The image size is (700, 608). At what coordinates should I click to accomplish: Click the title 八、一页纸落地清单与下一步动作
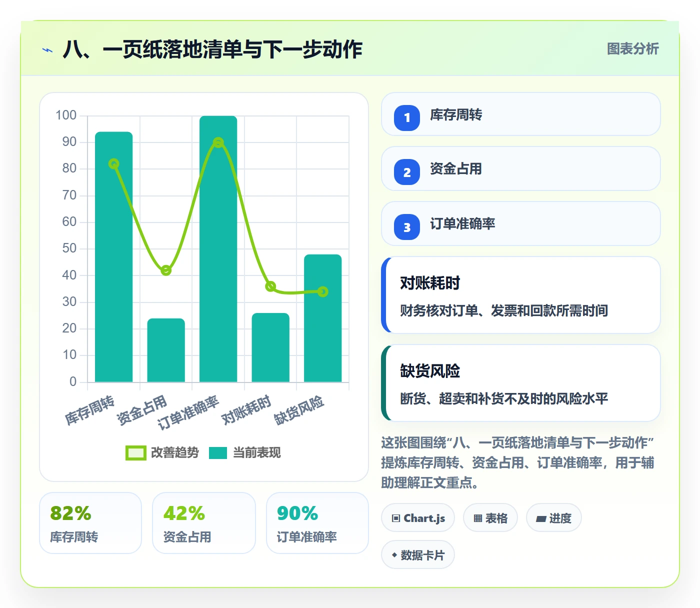coord(212,49)
